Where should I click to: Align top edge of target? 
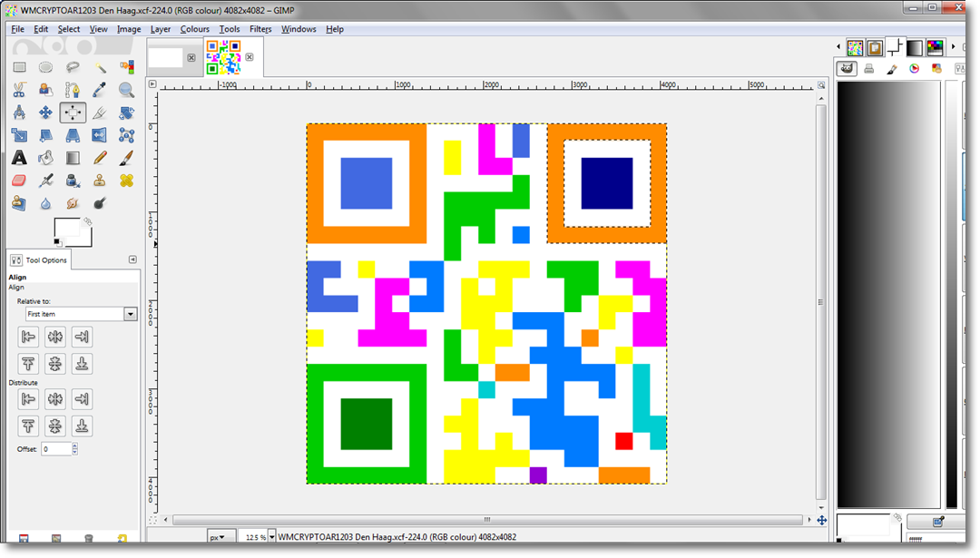click(28, 364)
